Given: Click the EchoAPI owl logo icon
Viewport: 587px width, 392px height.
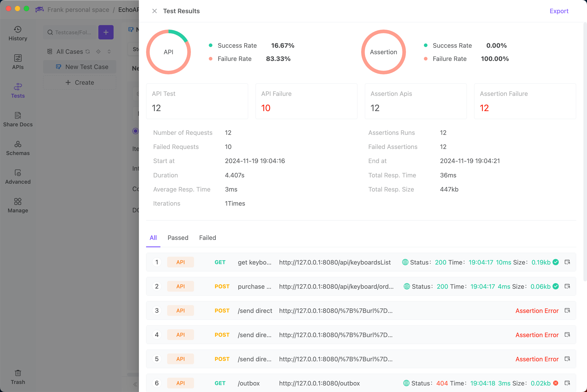Looking at the screenshot, I should pos(39,9).
